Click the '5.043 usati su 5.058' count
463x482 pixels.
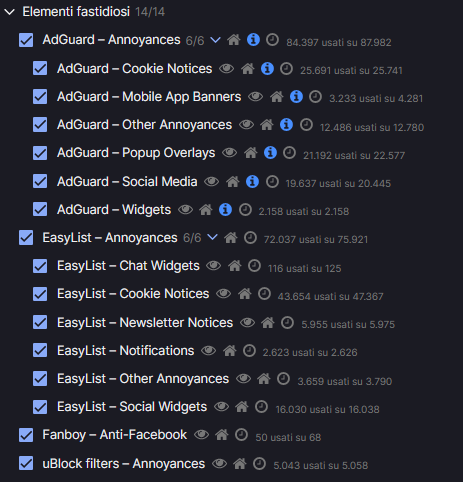pos(321,465)
